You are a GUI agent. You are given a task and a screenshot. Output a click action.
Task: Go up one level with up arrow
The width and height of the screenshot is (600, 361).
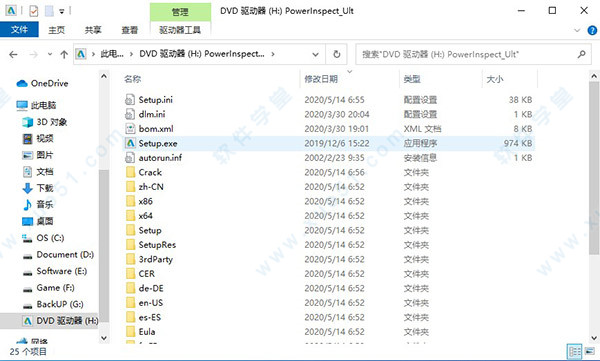pos(64,54)
